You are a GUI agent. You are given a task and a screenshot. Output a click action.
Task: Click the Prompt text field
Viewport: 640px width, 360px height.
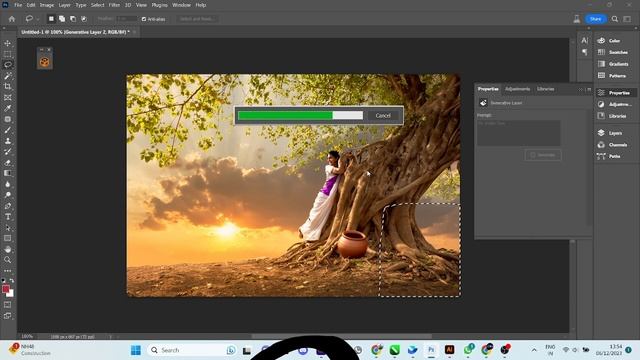(518, 133)
